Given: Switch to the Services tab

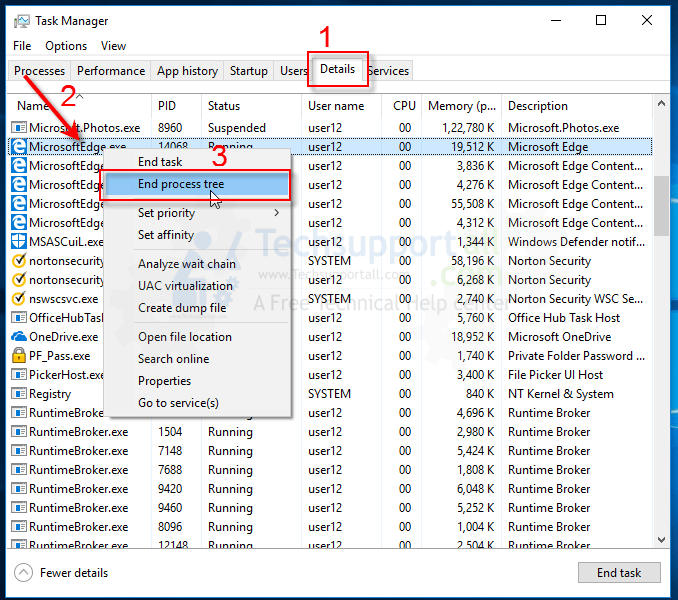Looking at the screenshot, I should point(388,70).
